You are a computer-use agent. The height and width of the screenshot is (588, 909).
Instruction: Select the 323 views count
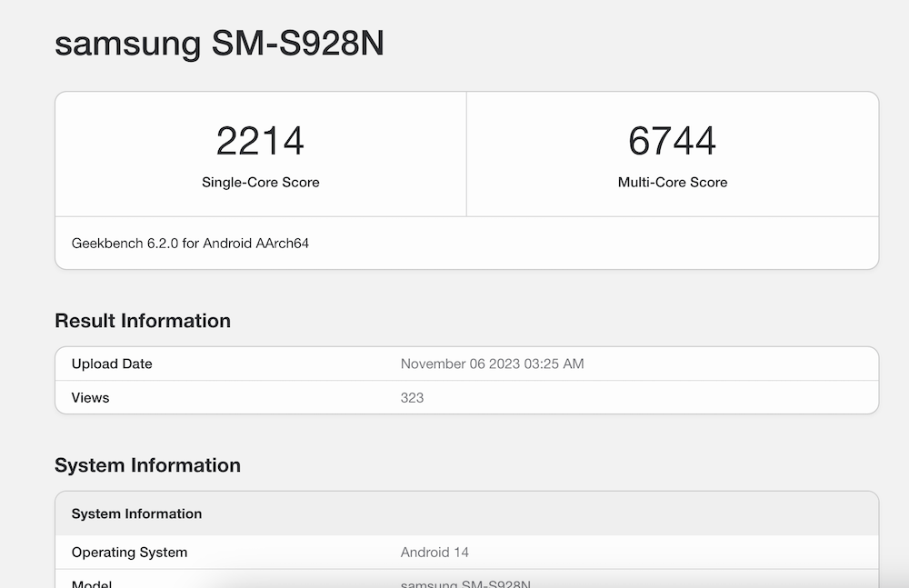tap(412, 398)
